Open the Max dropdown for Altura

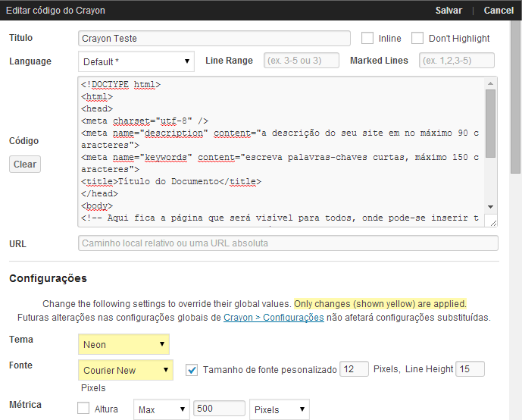(161, 409)
